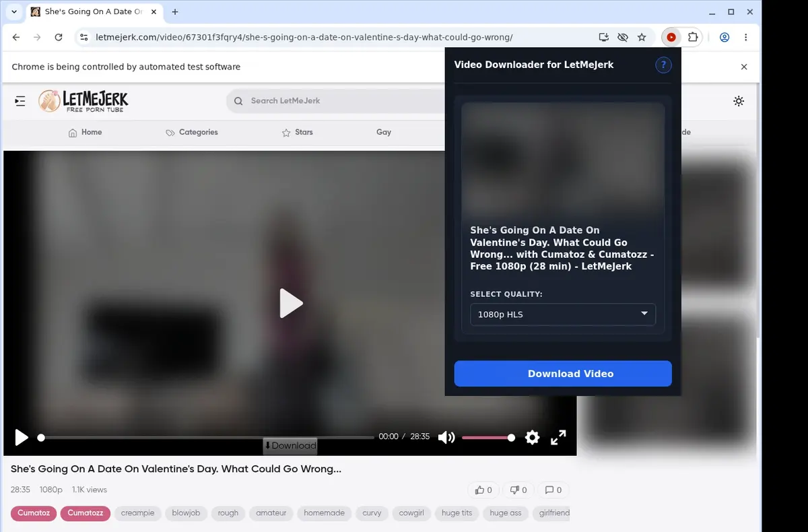Maximize the Chrome window
This screenshot has height=532, width=808.
coord(731,12)
